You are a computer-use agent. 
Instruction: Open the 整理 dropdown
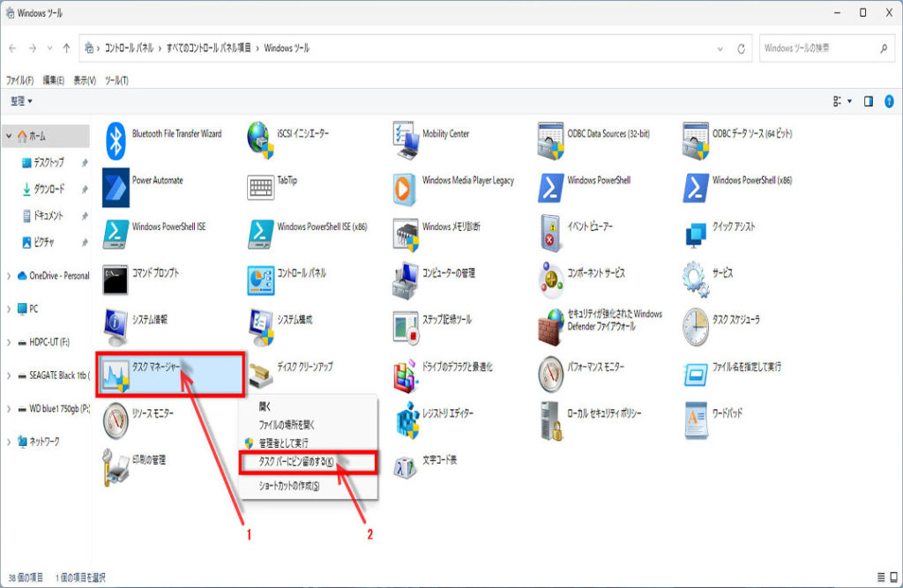point(21,101)
